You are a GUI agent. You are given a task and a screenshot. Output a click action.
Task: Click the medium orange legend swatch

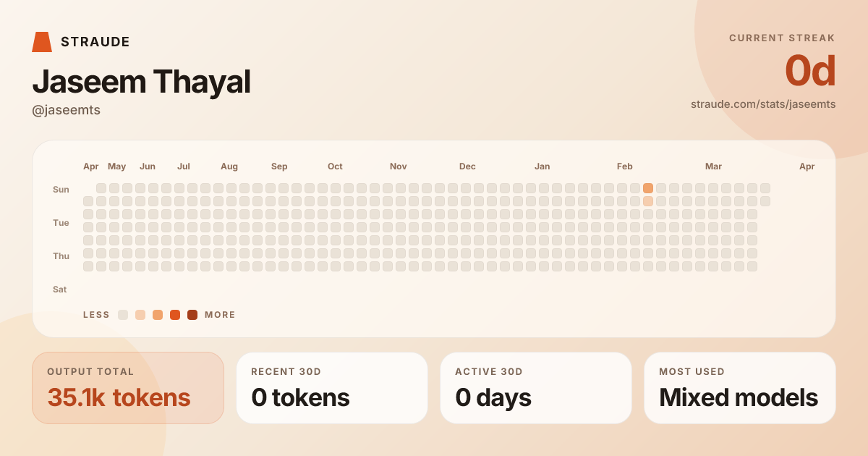[x=158, y=315]
